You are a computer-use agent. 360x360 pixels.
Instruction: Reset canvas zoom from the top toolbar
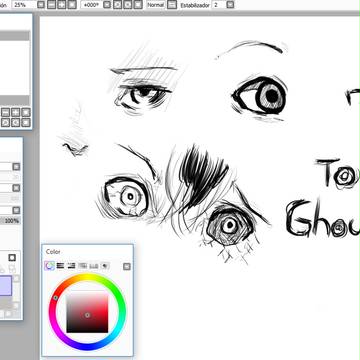[72, 5]
